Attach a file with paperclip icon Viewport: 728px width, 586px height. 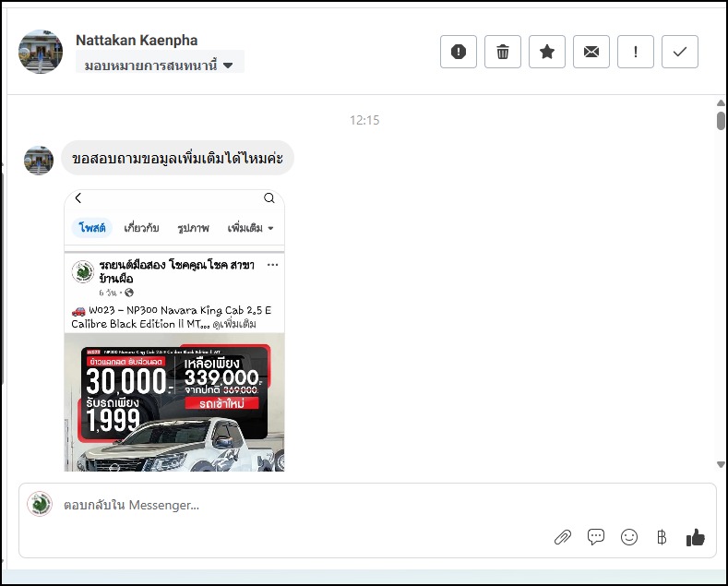tap(562, 537)
